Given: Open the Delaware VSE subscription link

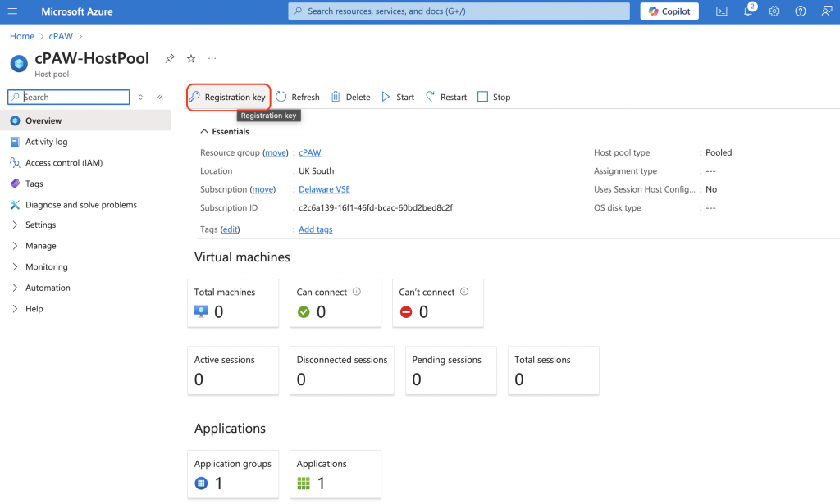Looking at the screenshot, I should tap(324, 189).
